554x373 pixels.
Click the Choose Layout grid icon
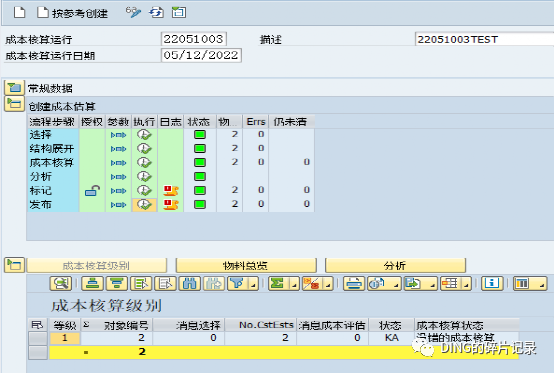[451, 283]
